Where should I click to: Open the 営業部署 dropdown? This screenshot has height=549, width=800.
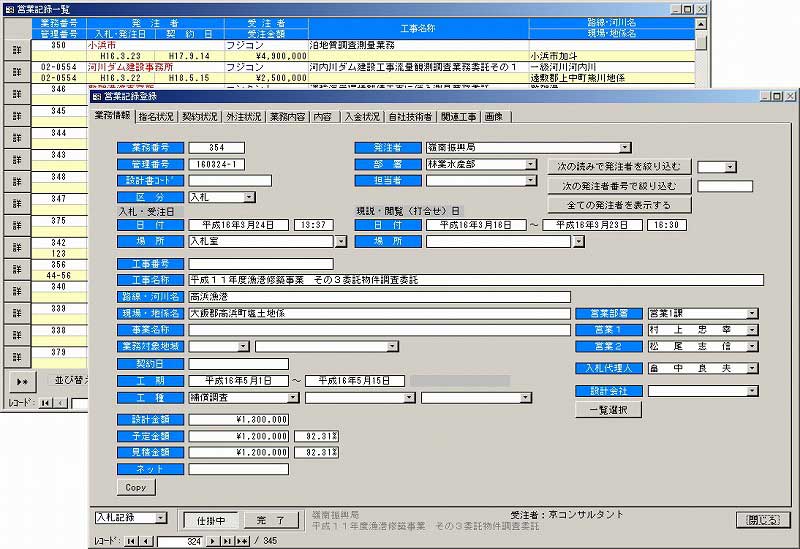[x=751, y=314]
